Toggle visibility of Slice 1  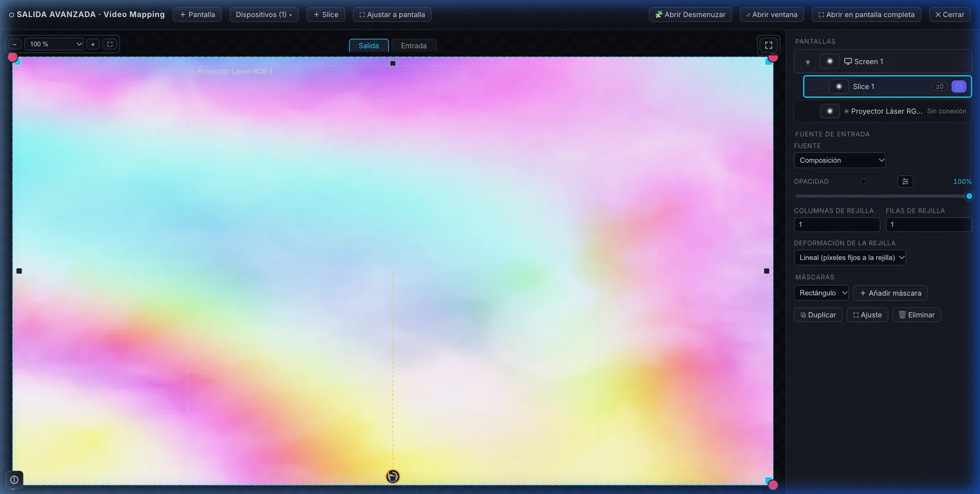click(839, 86)
